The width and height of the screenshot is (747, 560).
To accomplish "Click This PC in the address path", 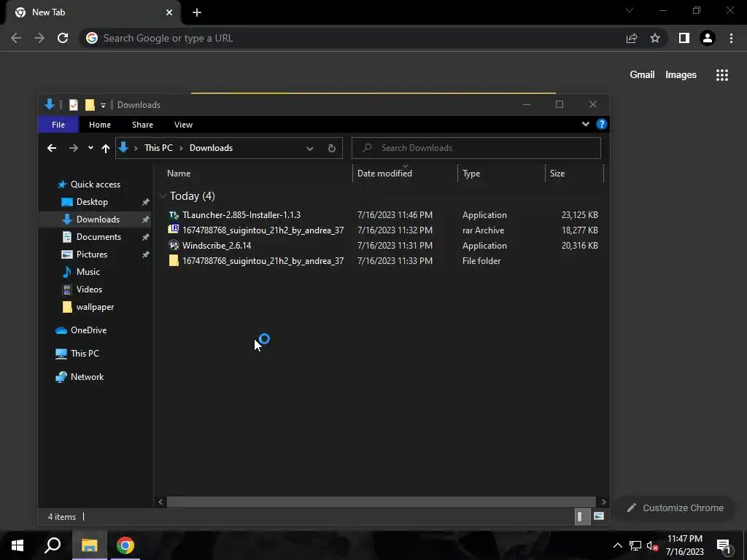I will pyautogui.click(x=158, y=148).
